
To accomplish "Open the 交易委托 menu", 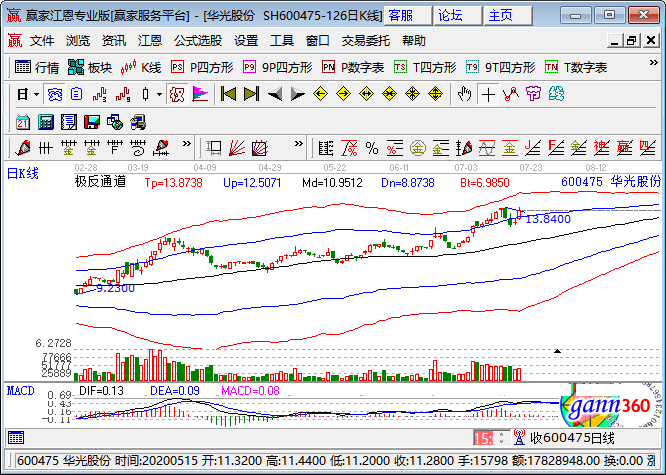I will tap(365, 41).
